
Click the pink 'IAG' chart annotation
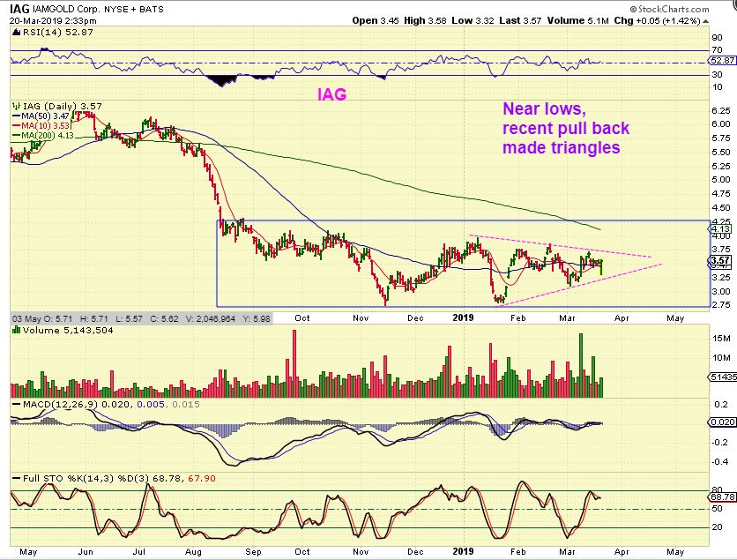331,94
